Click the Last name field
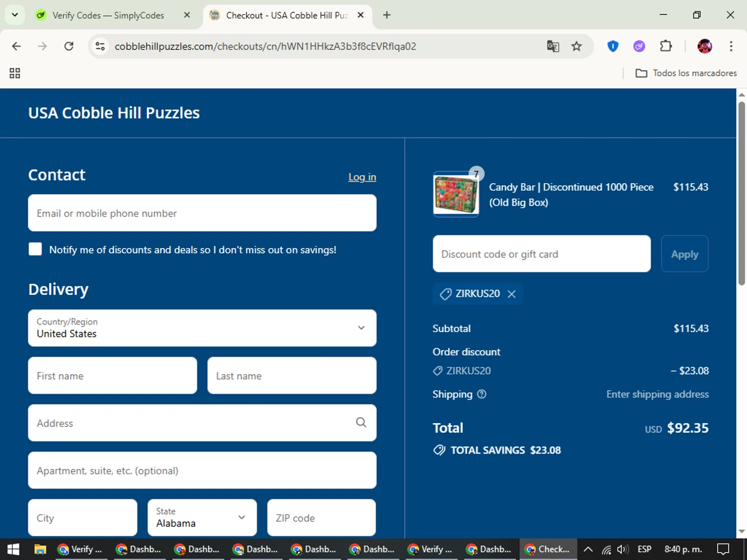 coord(292,376)
